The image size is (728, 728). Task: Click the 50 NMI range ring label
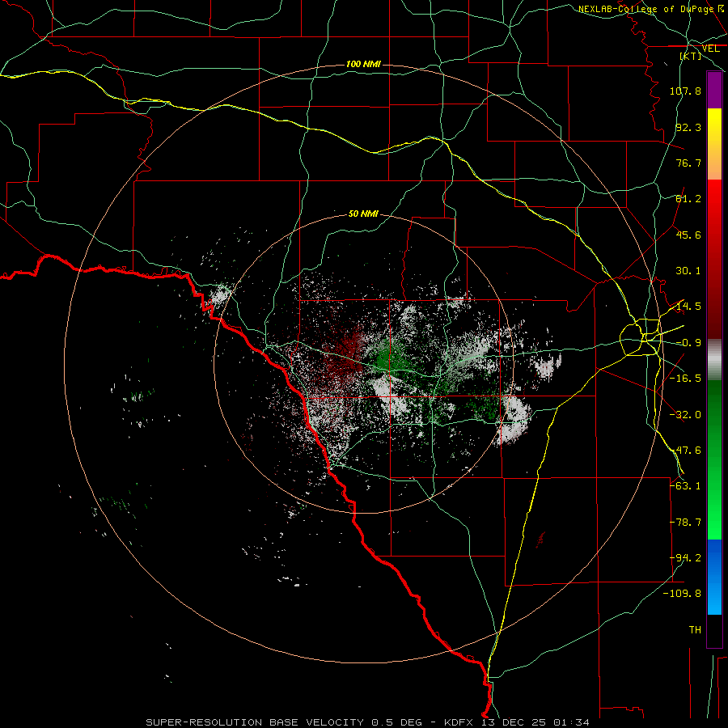point(363,214)
